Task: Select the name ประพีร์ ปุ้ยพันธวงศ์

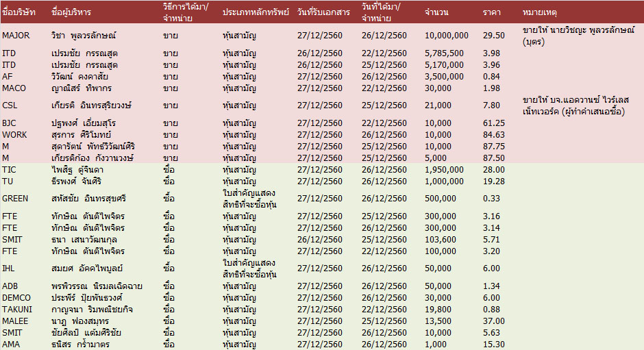Action: click(86, 297)
